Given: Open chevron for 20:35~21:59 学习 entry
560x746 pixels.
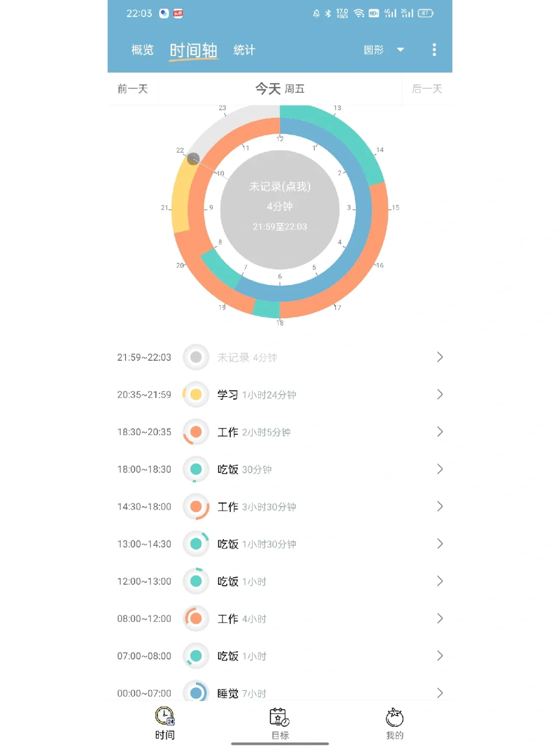Looking at the screenshot, I should 440,395.
